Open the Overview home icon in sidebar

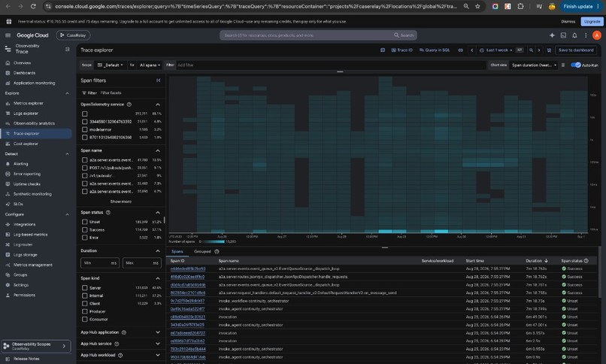click(x=8, y=63)
